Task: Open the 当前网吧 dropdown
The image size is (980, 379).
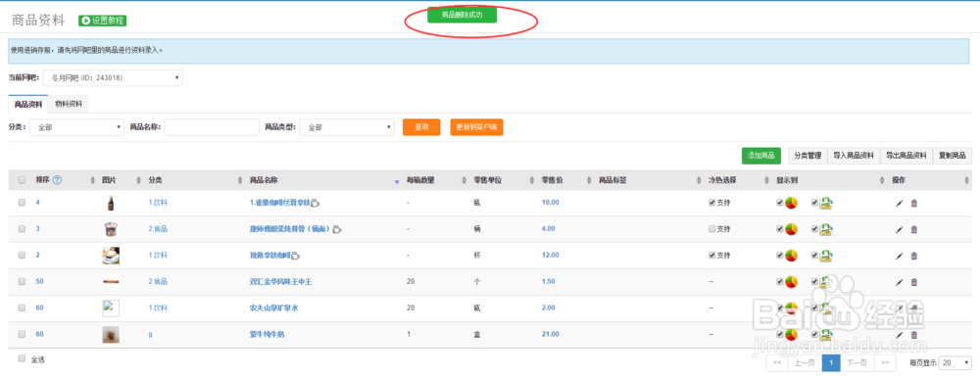Action: click(113, 78)
